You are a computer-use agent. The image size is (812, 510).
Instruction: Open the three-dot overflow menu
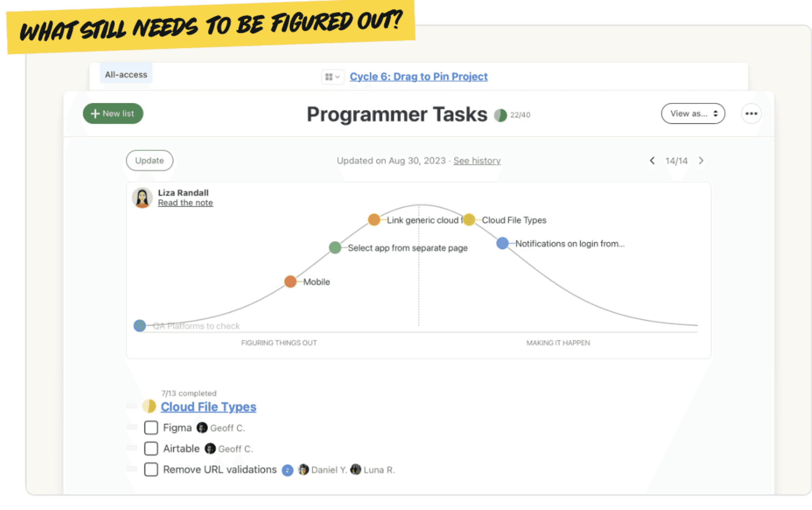click(751, 113)
